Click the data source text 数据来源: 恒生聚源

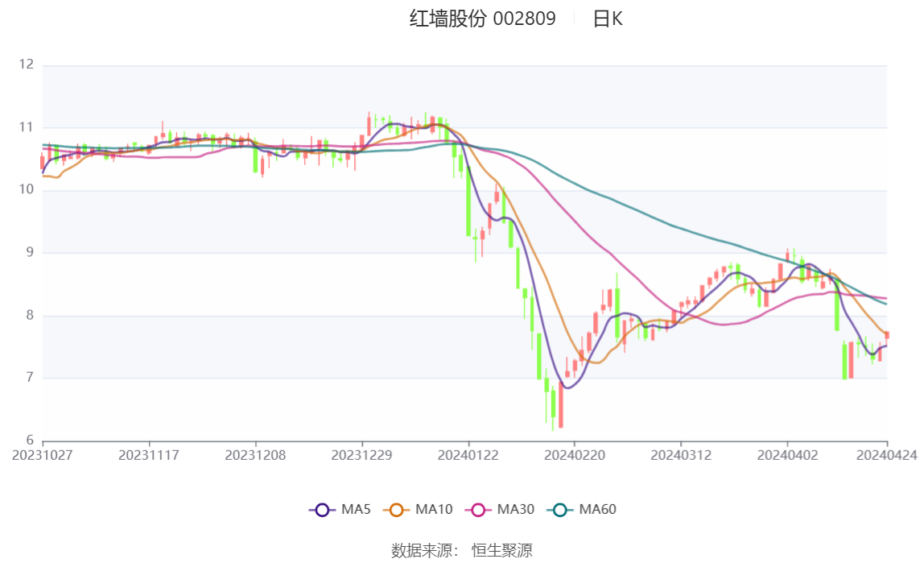[x=462, y=551]
